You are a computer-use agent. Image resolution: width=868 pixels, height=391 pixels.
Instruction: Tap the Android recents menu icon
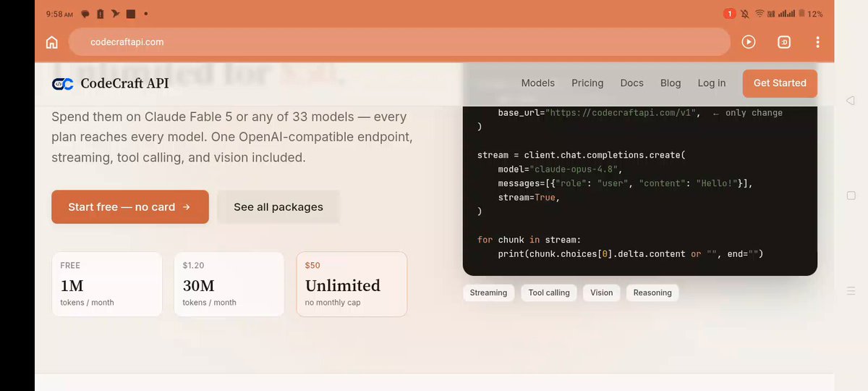[851, 291]
